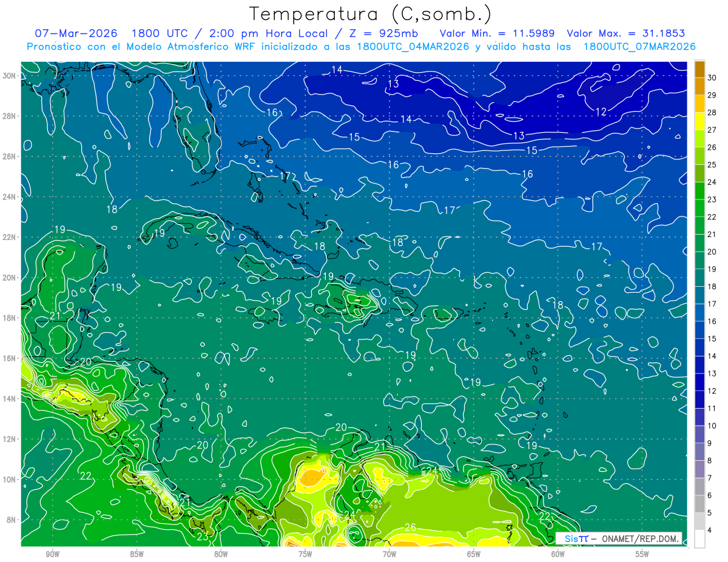This screenshot has height=562, width=728.
Task: Click the color scale label "9"
Action: click(x=710, y=443)
